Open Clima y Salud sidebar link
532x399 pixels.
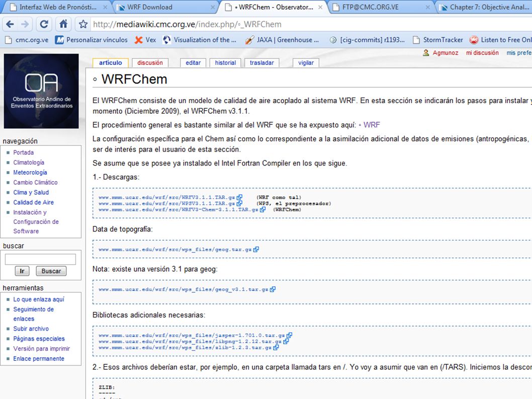coord(31,192)
